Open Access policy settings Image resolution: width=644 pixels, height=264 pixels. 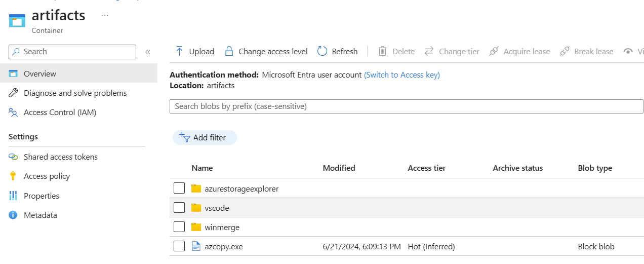(47, 176)
